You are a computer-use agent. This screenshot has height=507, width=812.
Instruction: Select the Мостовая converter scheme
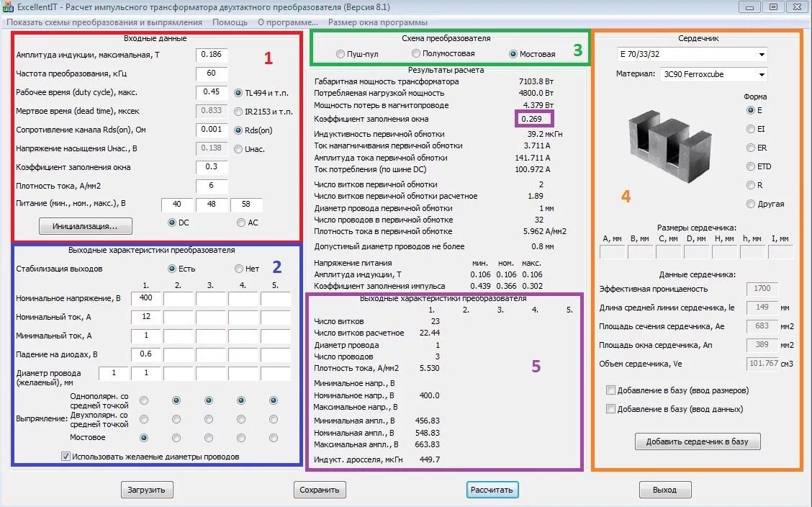click(x=513, y=54)
